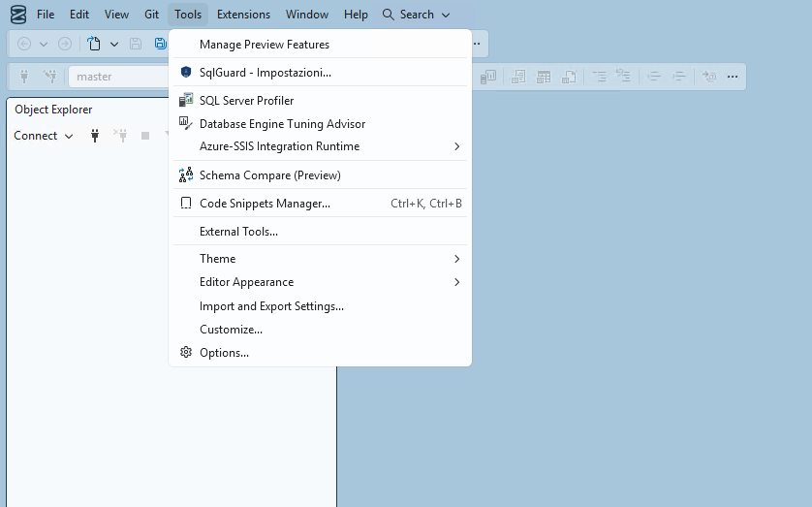Expand the Editor Appearance submenu arrow
This screenshot has width=812, height=507.
456,282
